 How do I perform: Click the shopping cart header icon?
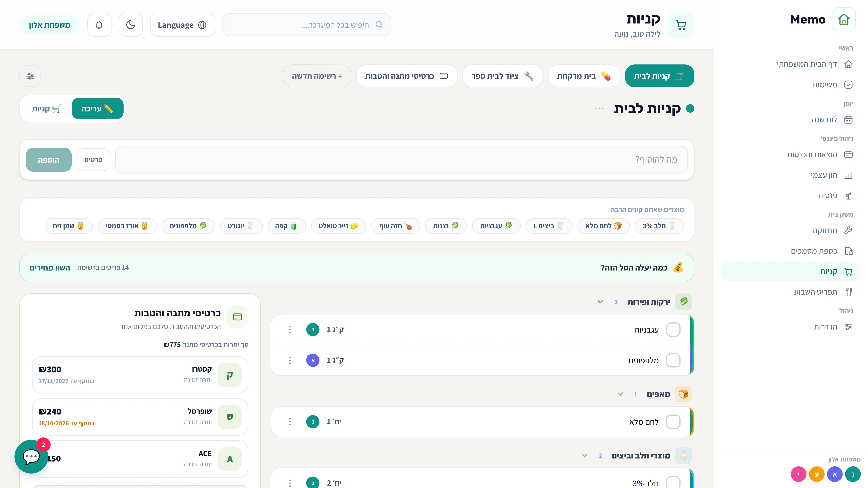(681, 25)
